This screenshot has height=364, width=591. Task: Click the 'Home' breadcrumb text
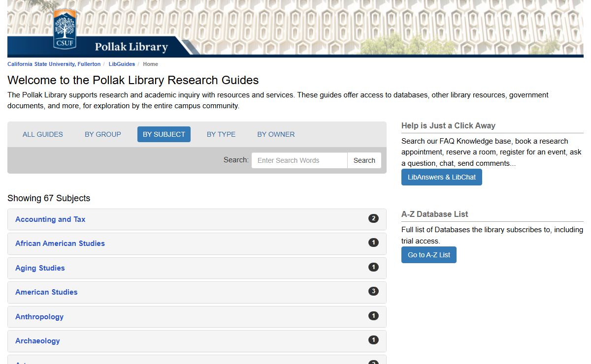[150, 64]
